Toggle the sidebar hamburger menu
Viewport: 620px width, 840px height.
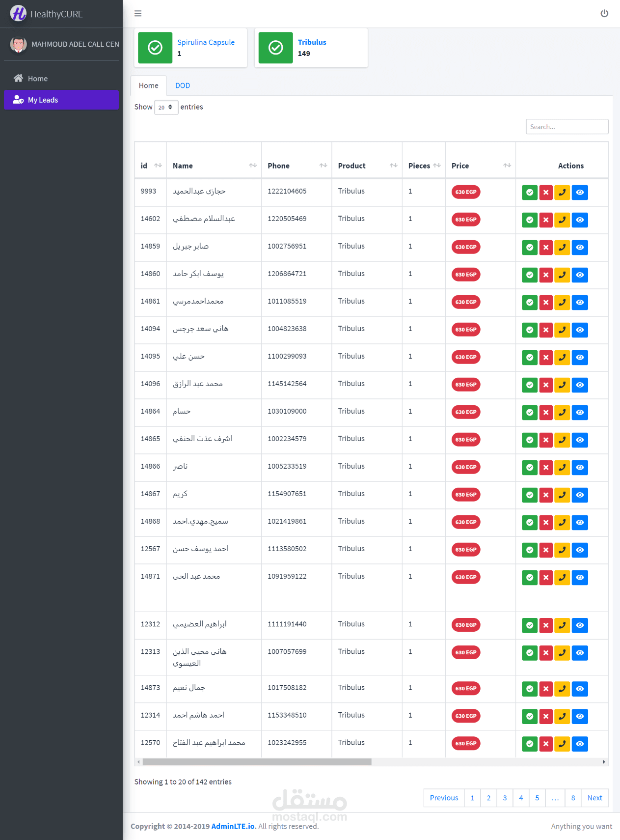click(138, 13)
